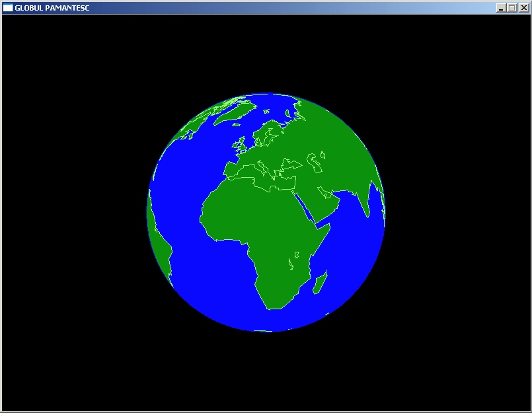Open the window system menu icon
Image resolution: width=532 pixels, height=413 pixels.
pos(8,8)
